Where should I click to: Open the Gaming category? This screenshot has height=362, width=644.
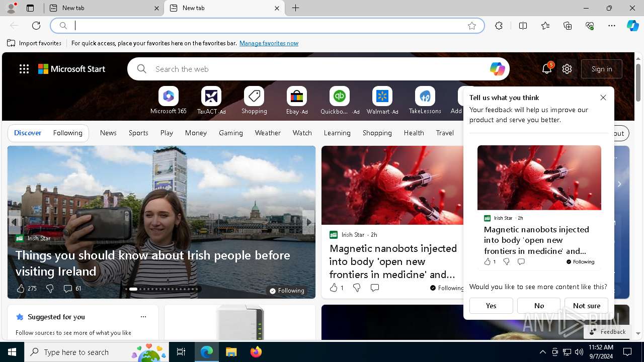pos(231,133)
